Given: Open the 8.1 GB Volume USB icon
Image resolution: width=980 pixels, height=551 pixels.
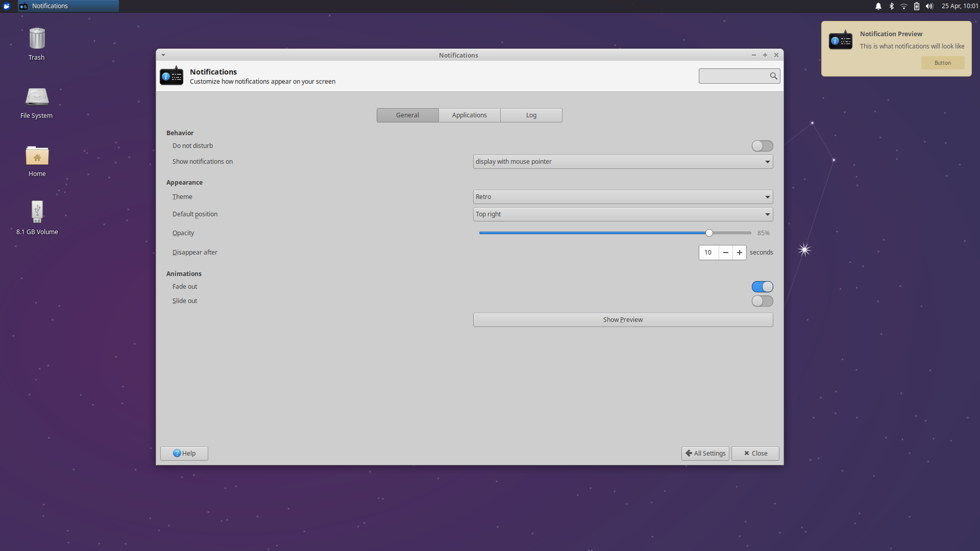Looking at the screenshot, I should (x=37, y=211).
